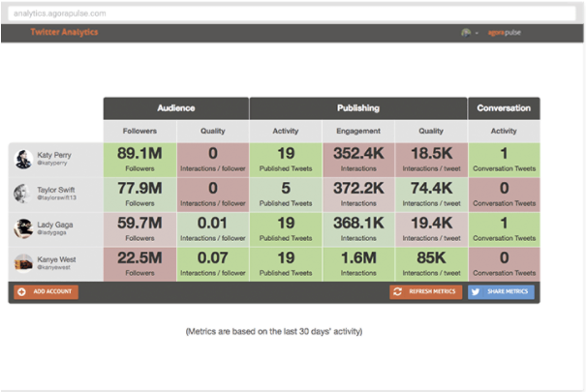Click the 19.4K Interactions / tweet cell
Screen dimensions: 586x392
(431, 229)
